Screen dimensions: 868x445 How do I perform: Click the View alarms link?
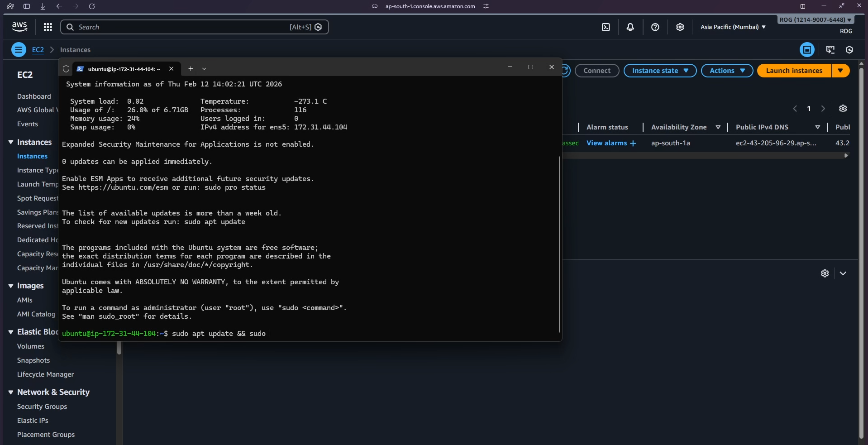(x=608, y=143)
